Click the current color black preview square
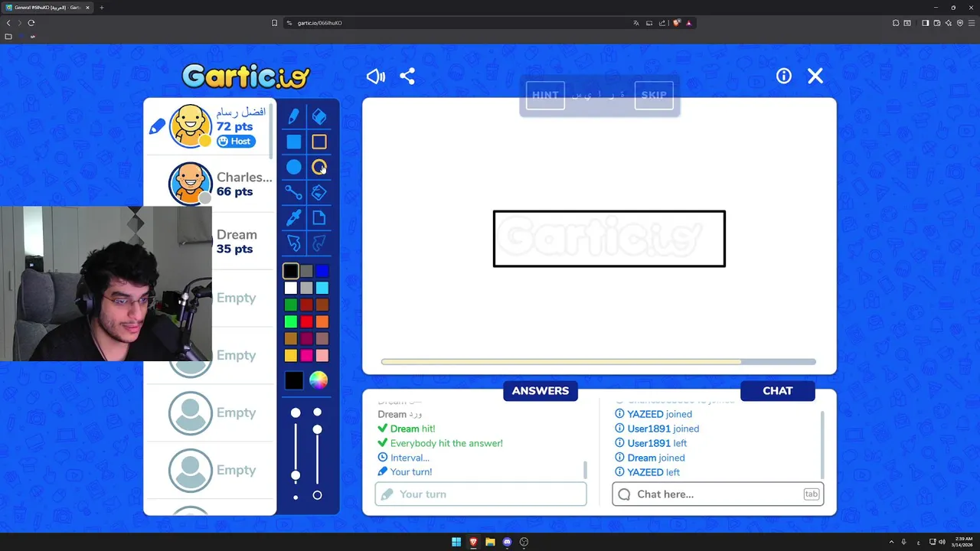This screenshot has width=980, height=551. pos(294,380)
